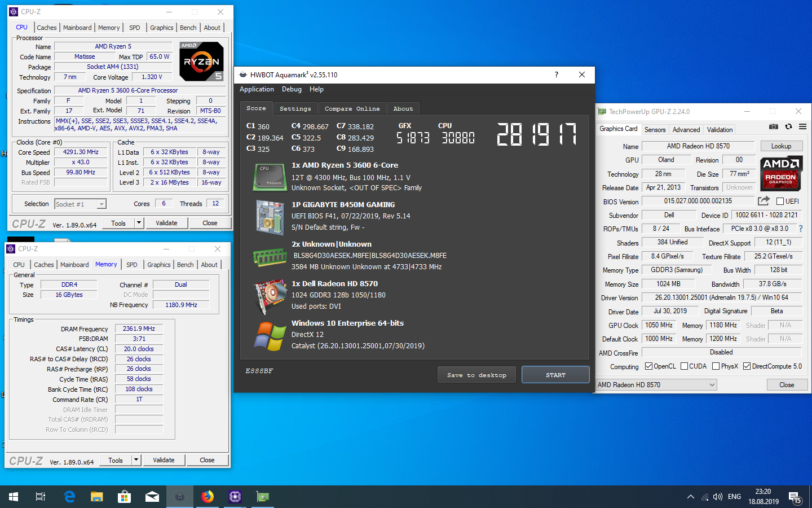Screen dimensions: 812x508
Task: Toggle OpenCL computing checkbox
Action: click(648, 366)
